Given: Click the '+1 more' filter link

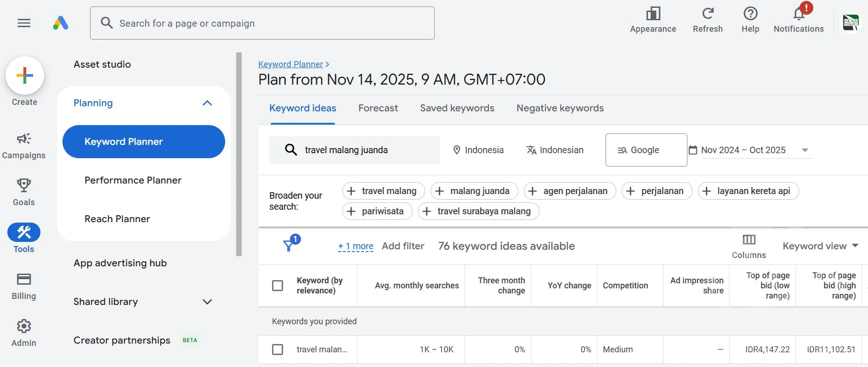Looking at the screenshot, I should 356,246.
